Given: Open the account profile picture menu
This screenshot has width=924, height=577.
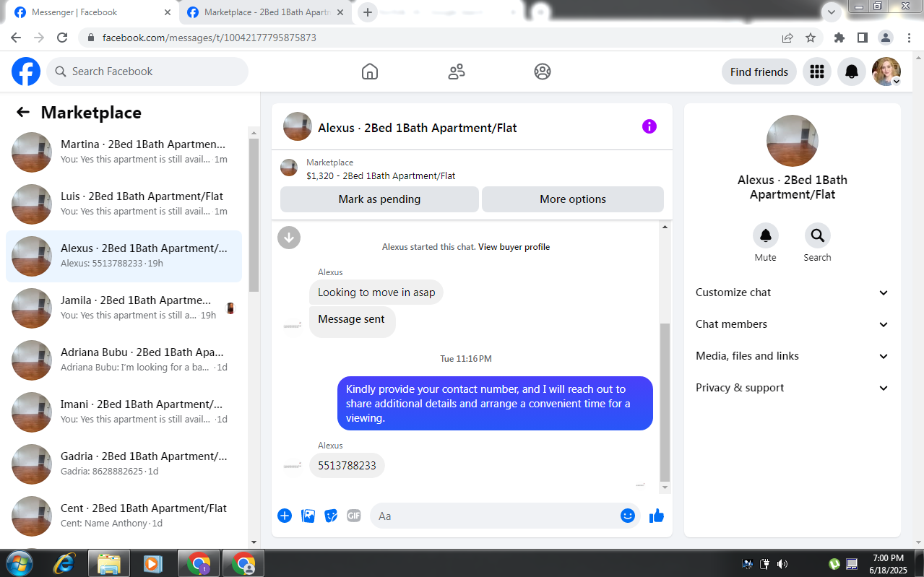Looking at the screenshot, I should tap(886, 71).
